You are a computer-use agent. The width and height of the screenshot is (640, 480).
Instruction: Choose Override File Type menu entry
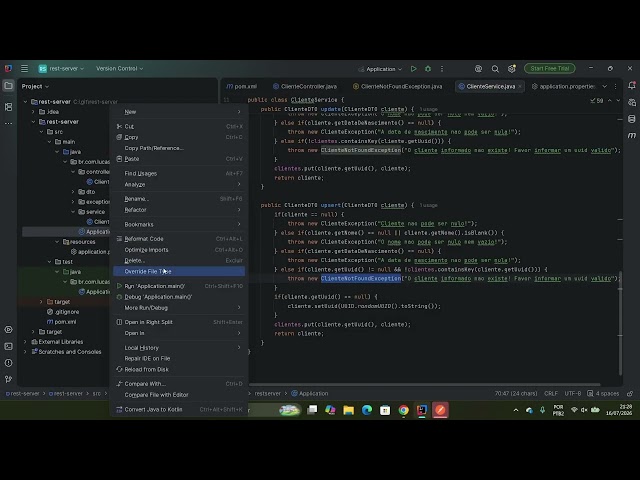tap(179, 271)
